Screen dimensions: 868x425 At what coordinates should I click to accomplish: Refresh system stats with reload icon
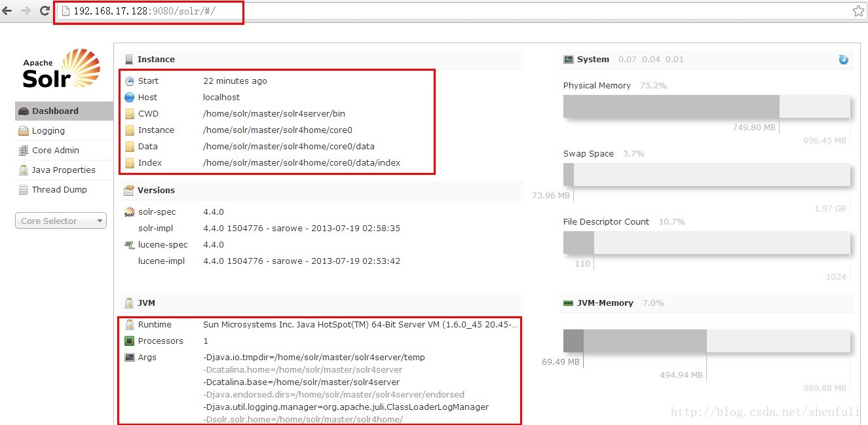844,60
